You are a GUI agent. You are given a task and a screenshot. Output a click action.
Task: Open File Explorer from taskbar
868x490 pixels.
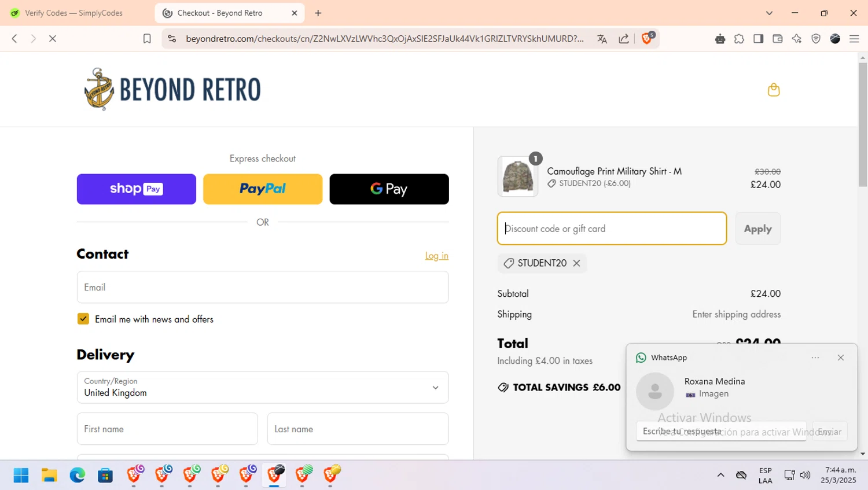[x=49, y=475]
